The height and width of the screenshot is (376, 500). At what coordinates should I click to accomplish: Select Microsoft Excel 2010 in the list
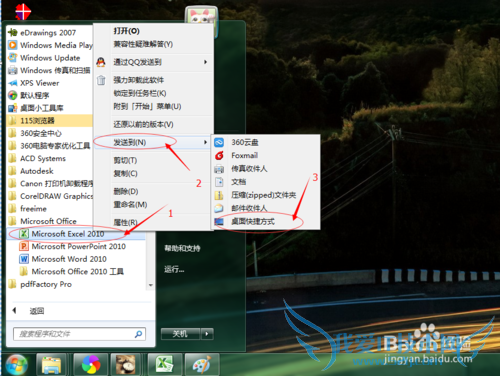click(76, 234)
